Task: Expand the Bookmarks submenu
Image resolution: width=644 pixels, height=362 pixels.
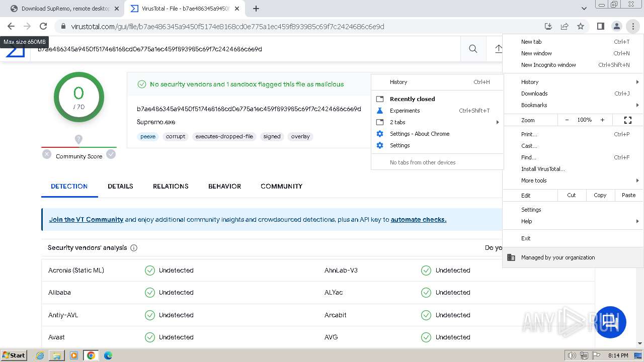Action: click(x=573, y=105)
